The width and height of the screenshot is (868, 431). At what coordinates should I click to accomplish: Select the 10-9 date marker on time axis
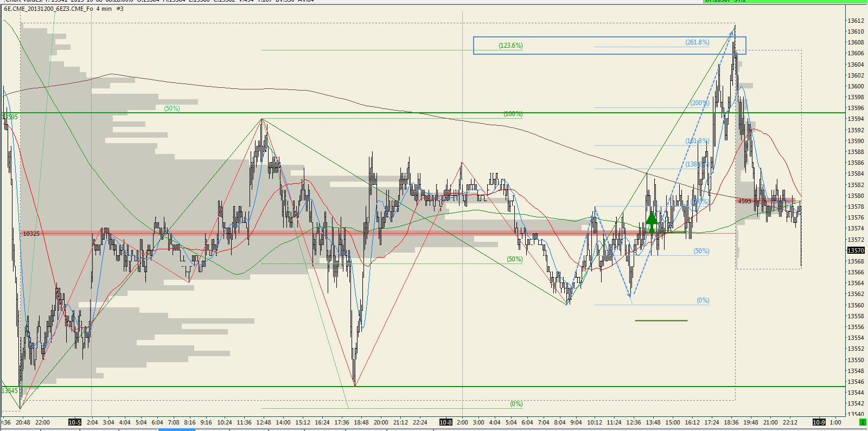[x=819, y=422]
